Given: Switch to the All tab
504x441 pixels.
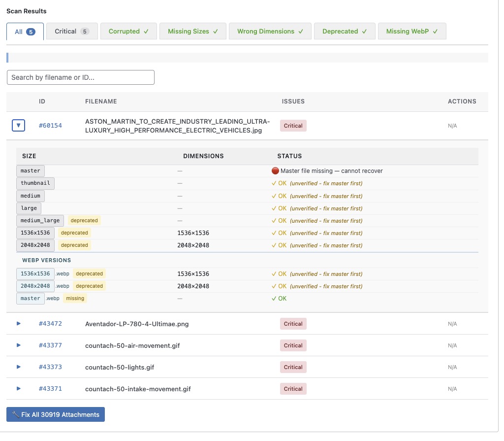Looking at the screenshot, I should (x=25, y=32).
